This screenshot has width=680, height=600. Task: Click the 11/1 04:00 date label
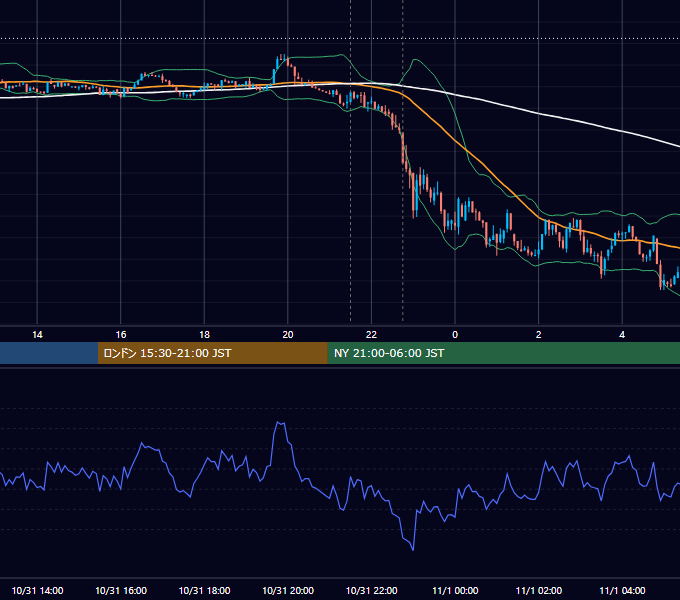coord(622,590)
